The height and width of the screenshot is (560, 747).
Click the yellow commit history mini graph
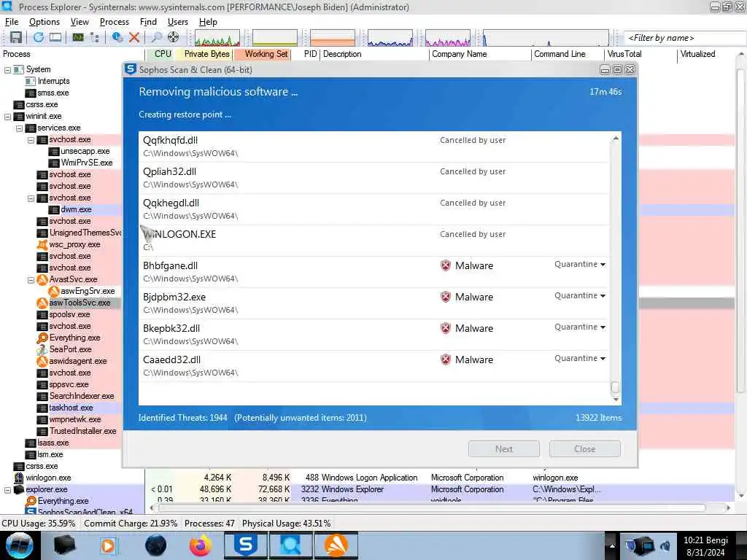coord(275,38)
